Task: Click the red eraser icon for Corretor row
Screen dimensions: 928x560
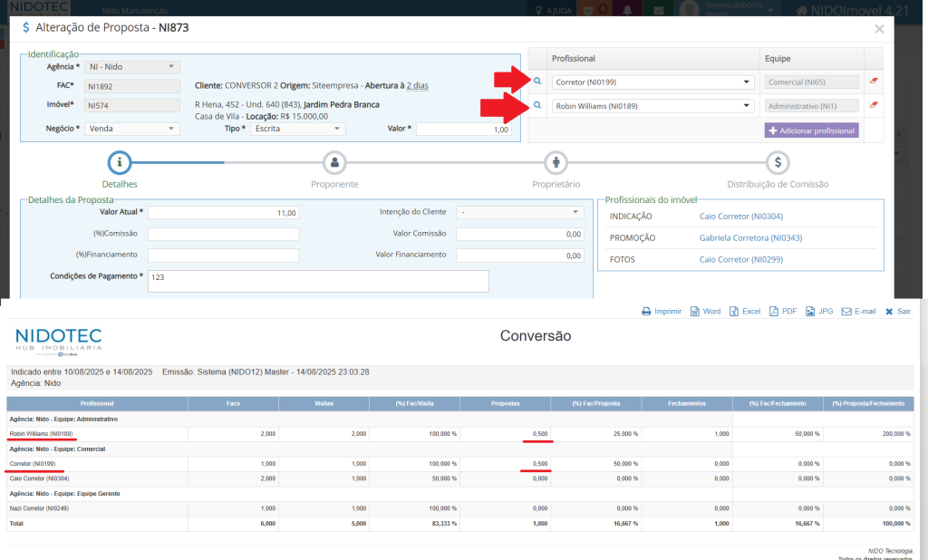Action: point(874,82)
